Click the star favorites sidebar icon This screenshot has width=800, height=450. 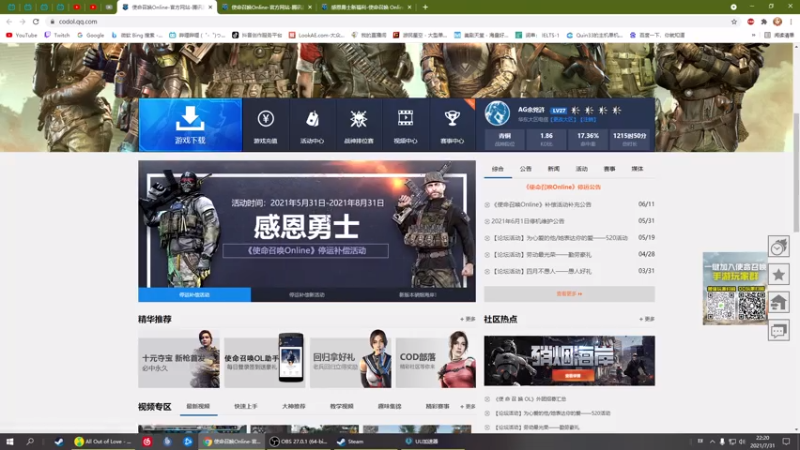(x=779, y=275)
